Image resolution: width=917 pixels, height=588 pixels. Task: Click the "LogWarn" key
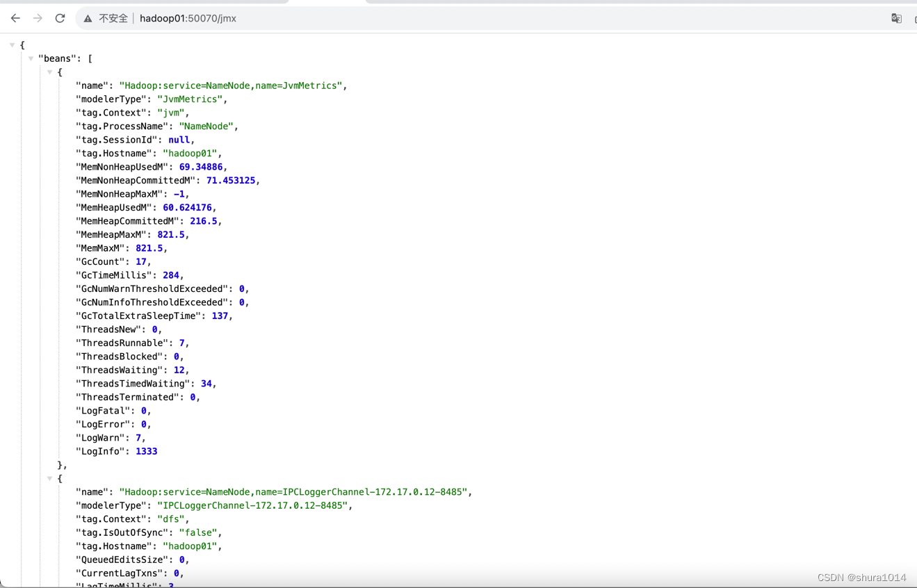tap(100, 438)
